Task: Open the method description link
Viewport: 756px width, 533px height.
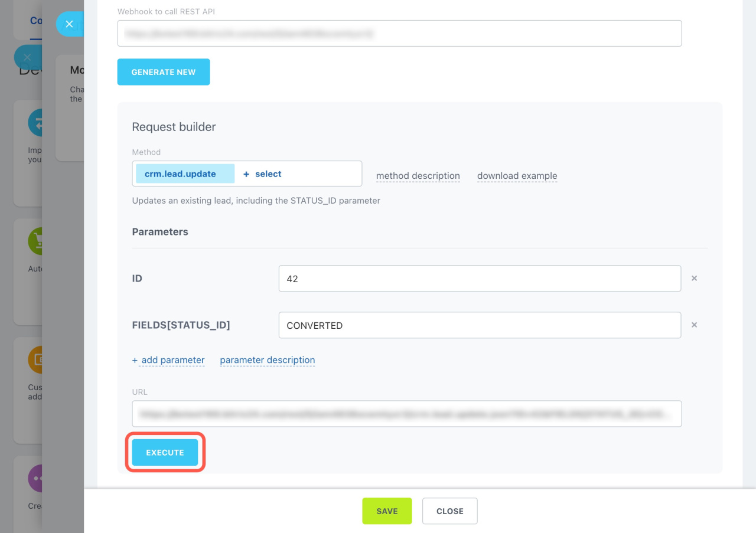Action: 418,176
